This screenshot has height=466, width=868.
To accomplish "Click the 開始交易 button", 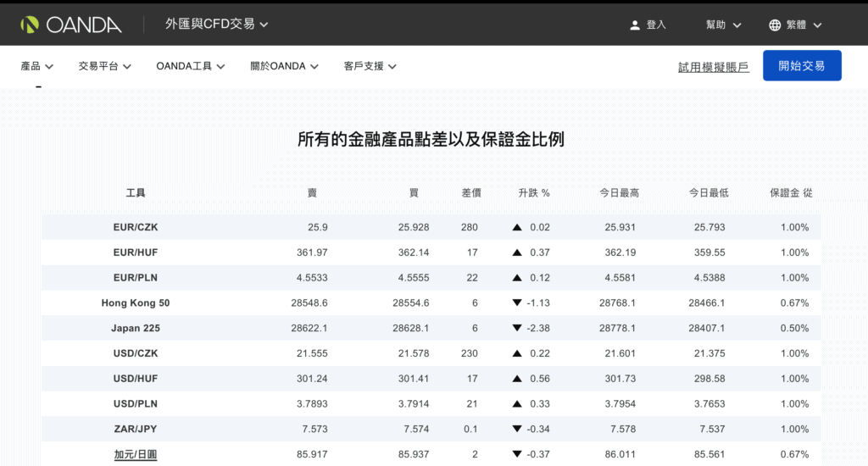I will (802, 66).
